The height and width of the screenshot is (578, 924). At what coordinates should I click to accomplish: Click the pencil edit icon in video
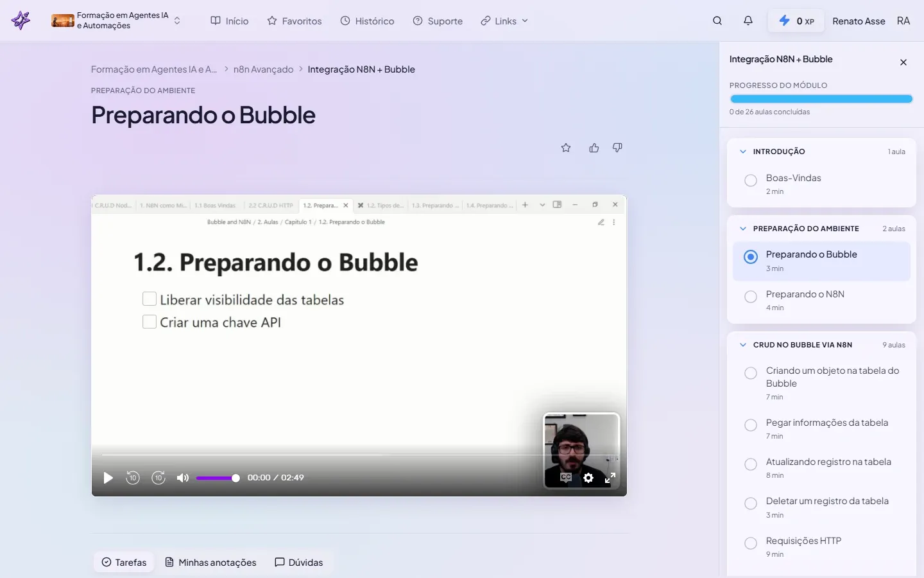(x=601, y=222)
